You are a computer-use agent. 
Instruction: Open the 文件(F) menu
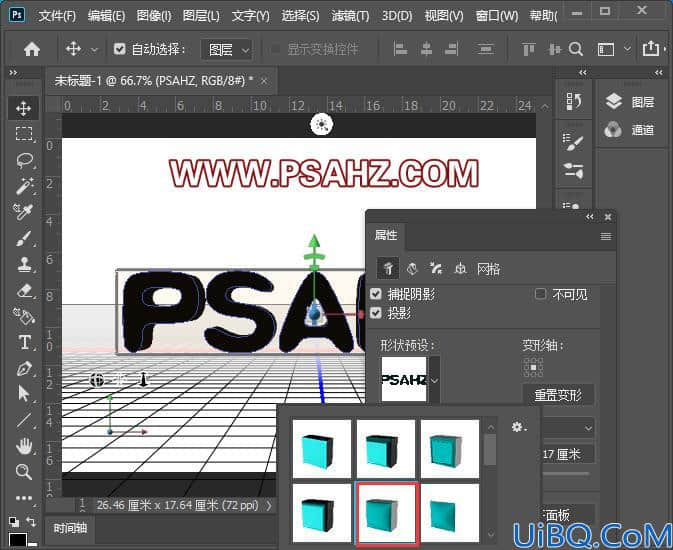point(57,16)
